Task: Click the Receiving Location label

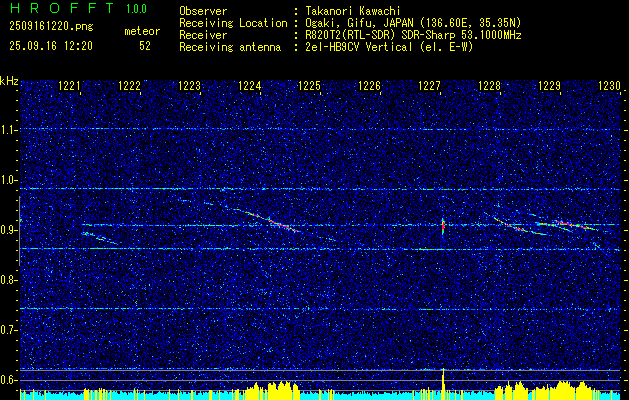Action: [x=233, y=23]
